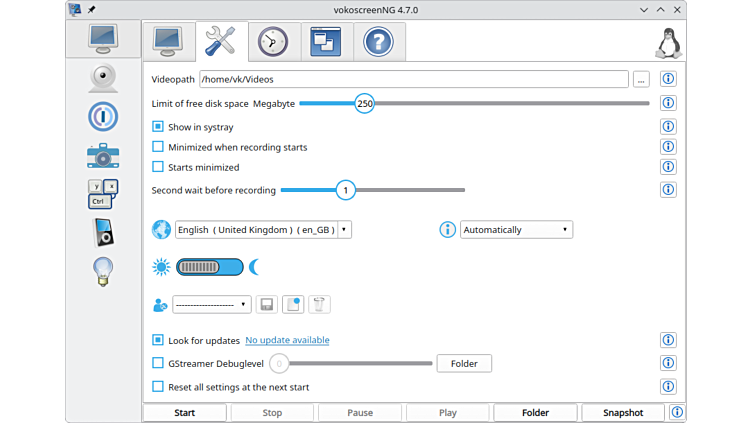The height and width of the screenshot is (423, 752).
Task: Open the profile selection dropdown
Action: 211,304
